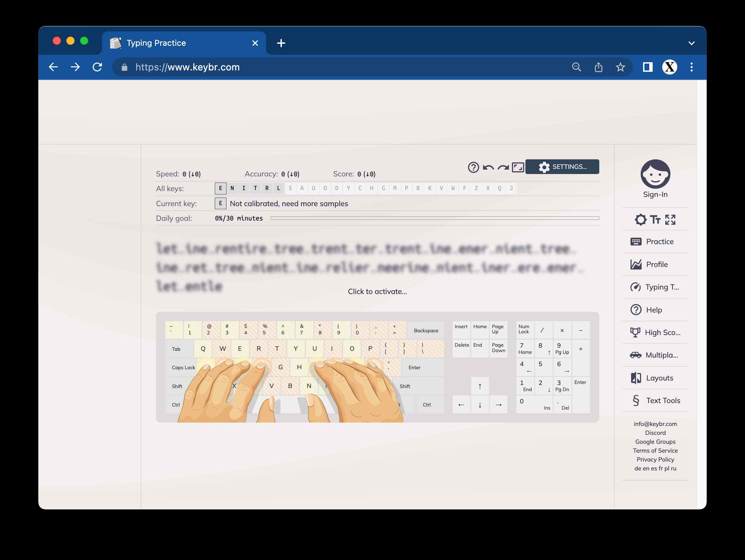Click the screenshot/image capture icon
Screen dimensions: 745x560
(x=517, y=166)
